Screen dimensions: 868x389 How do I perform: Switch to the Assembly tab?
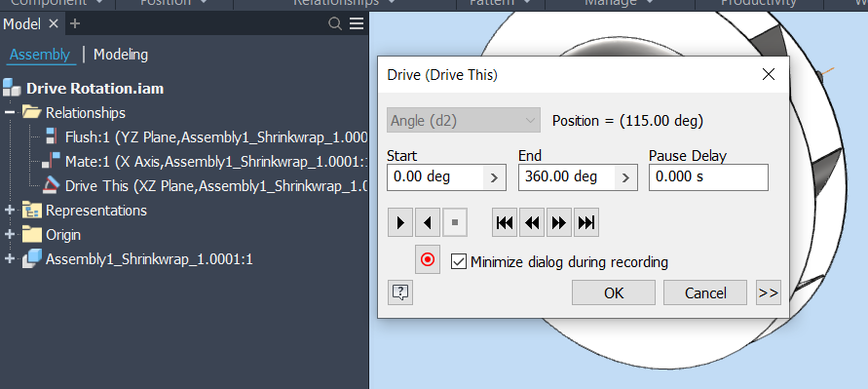click(40, 55)
